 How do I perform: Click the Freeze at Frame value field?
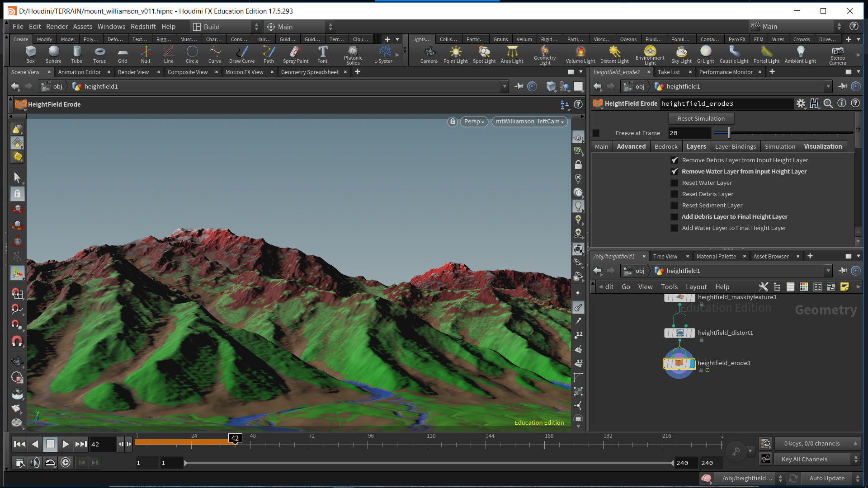pyautogui.click(x=689, y=133)
